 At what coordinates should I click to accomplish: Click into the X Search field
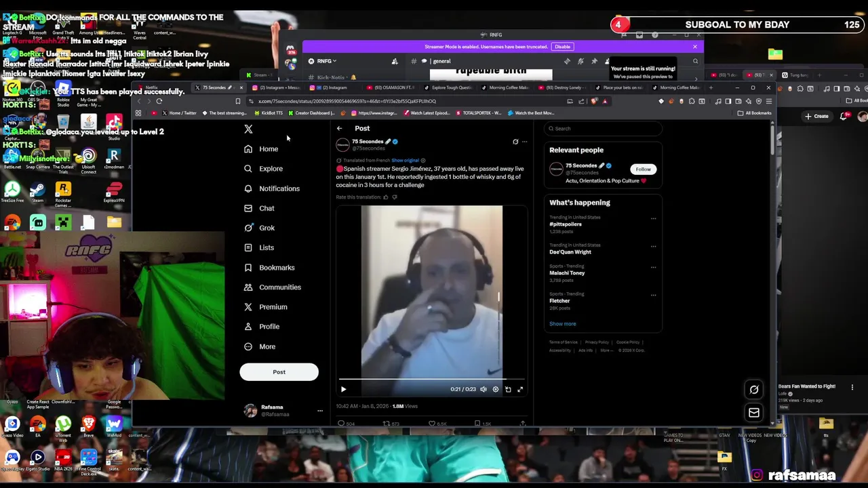coord(604,128)
